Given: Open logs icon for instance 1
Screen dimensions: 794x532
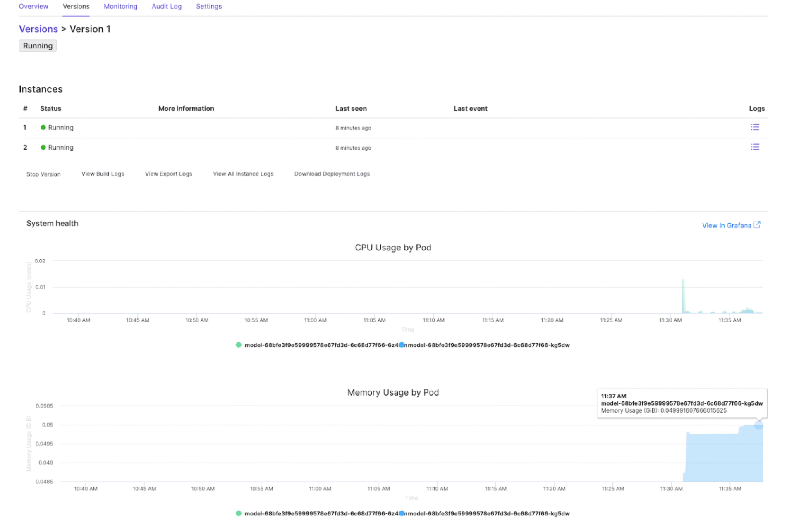Looking at the screenshot, I should pos(755,127).
